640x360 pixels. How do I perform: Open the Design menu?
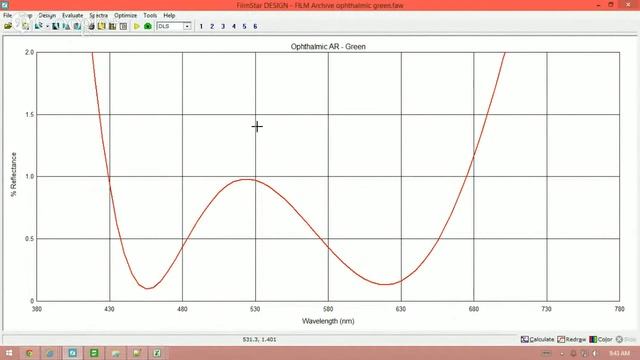pos(47,16)
